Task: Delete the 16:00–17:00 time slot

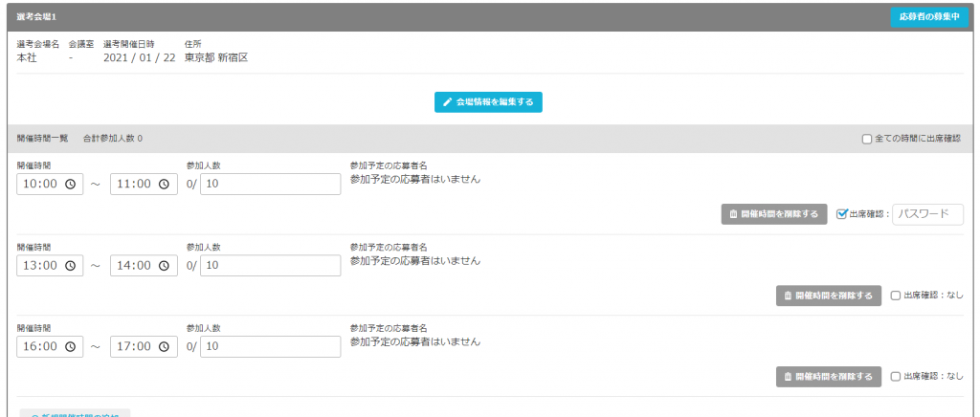Action: (828, 376)
